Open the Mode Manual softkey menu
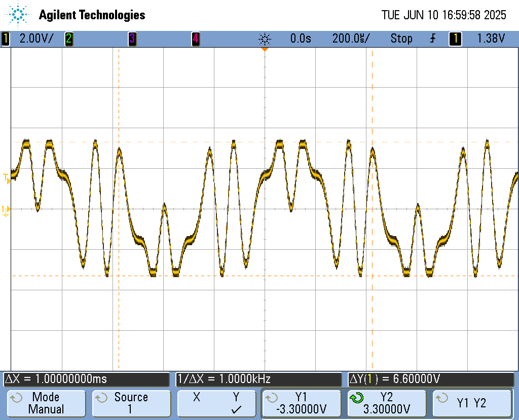519x420 pixels. click(46, 403)
